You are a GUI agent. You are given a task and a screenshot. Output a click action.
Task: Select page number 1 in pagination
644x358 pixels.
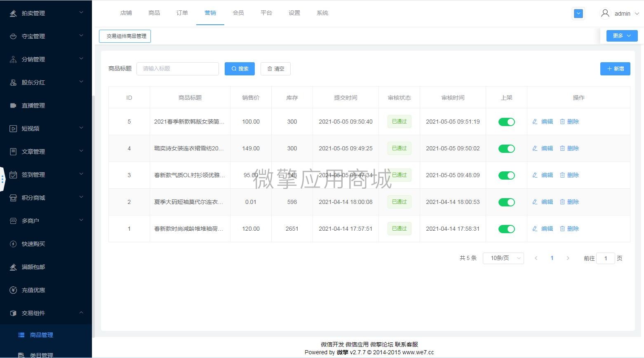pos(552,258)
